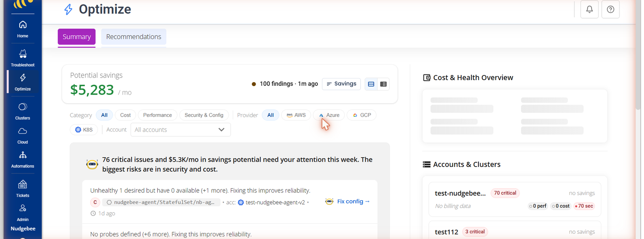Image resolution: width=644 pixels, height=239 pixels.
Task: Filter provider by K8S
Action: click(84, 130)
